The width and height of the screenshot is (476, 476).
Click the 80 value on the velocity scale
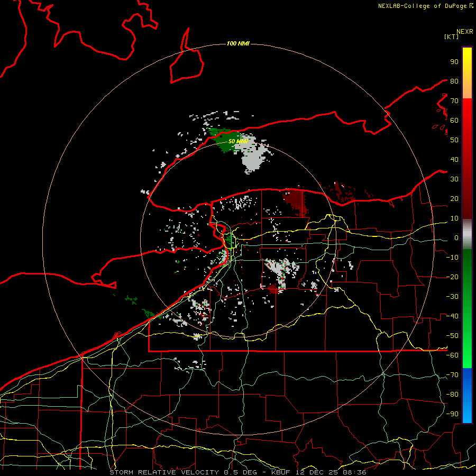coord(454,81)
